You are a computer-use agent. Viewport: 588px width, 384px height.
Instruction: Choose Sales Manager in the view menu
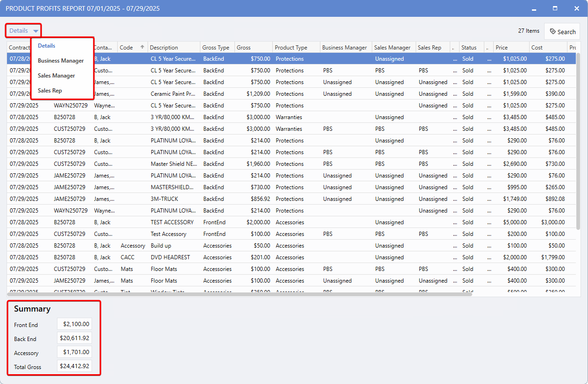pyautogui.click(x=57, y=76)
